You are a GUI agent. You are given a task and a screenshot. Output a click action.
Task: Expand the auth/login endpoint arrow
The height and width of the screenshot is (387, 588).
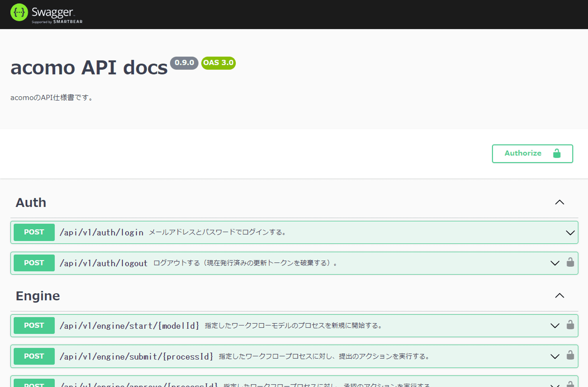click(570, 233)
